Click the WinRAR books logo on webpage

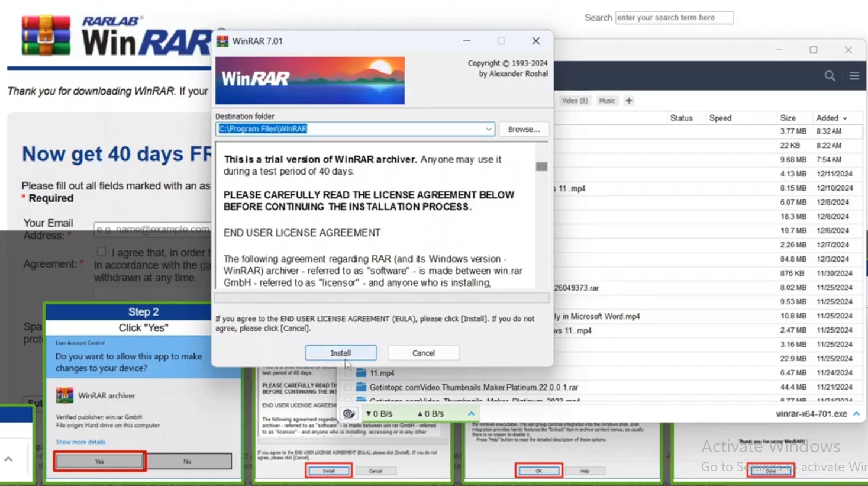click(46, 36)
